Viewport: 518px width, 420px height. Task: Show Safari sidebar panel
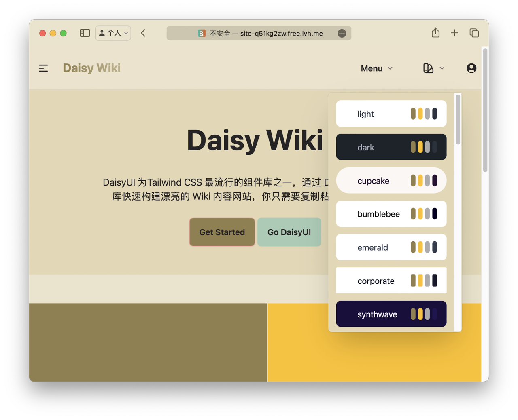[x=85, y=33]
